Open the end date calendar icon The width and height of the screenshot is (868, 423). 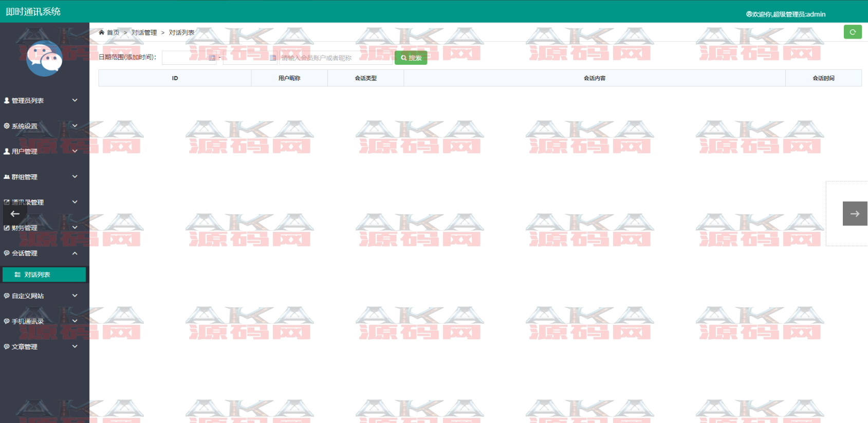click(x=272, y=58)
